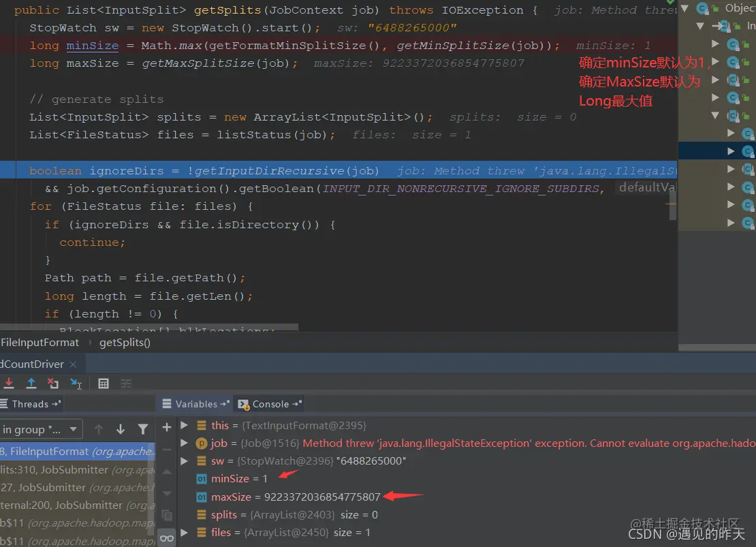Add a new watch with plus icon
The width and height of the screenshot is (756, 547).
[167, 427]
